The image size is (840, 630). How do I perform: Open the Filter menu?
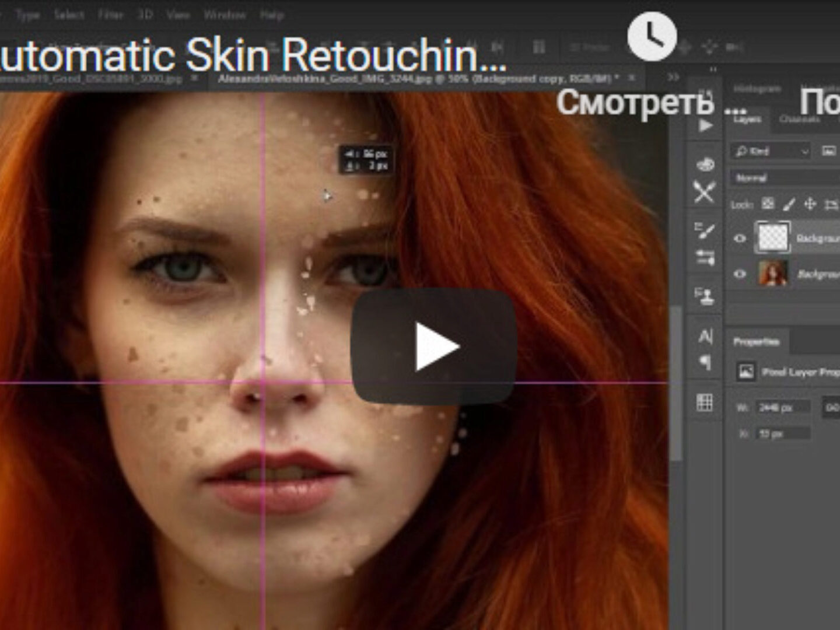click(x=110, y=15)
